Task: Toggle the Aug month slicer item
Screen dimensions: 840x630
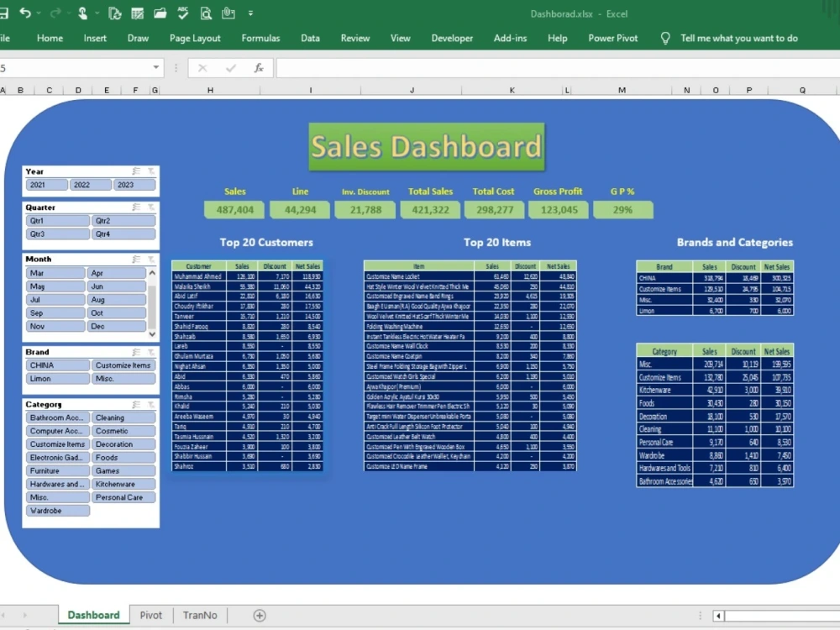Action: [x=116, y=300]
